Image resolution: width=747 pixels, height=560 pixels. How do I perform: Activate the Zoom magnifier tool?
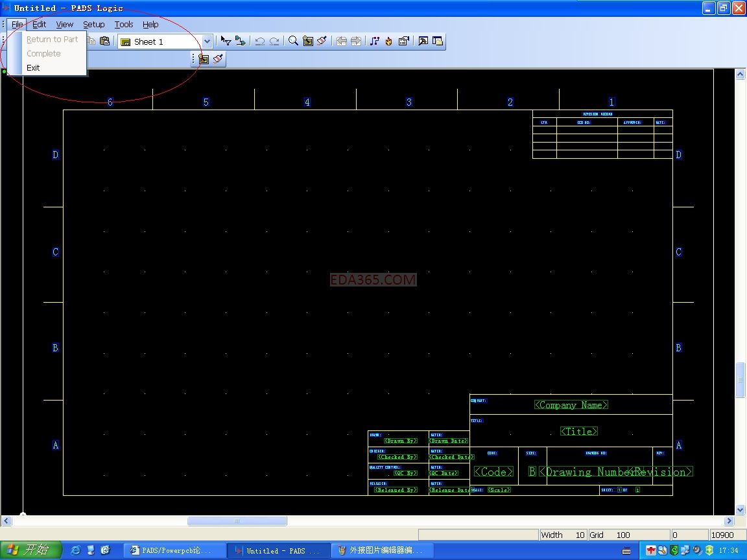click(x=293, y=41)
